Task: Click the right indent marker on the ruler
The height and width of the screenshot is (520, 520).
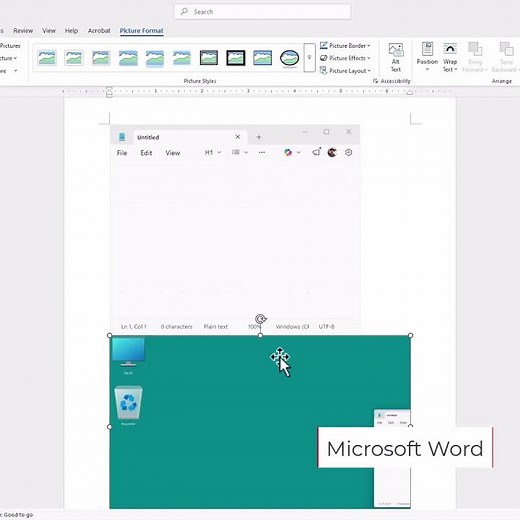Action: pyautogui.click(x=410, y=92)
